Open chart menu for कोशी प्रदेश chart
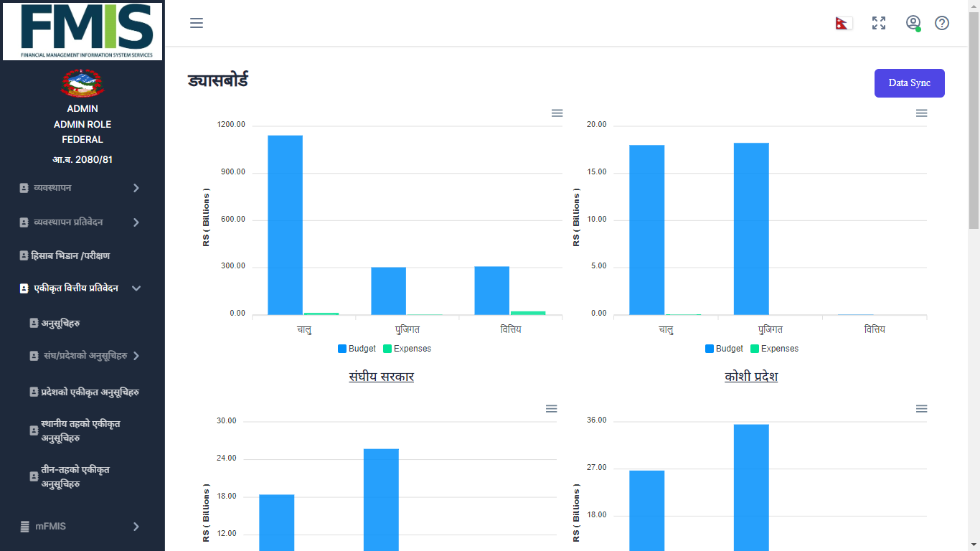 tap(921, 113)
